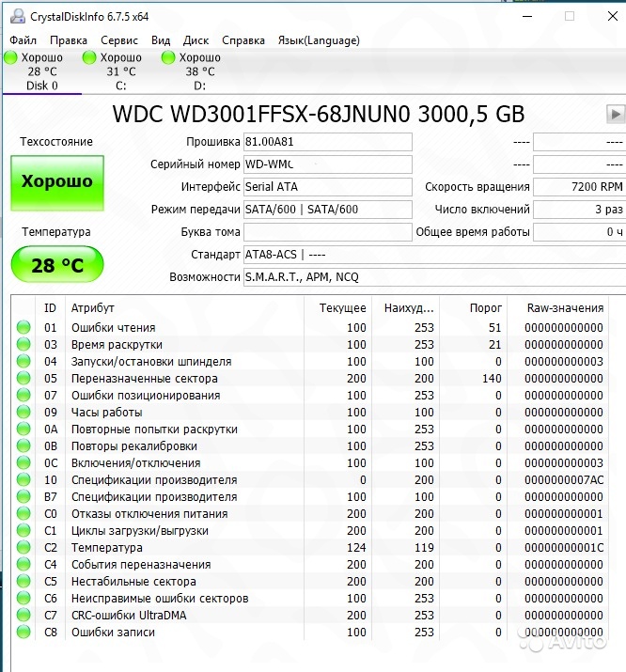Select the Часы работы attribute name
This screenshot has width=626, height=672.
[x=107, y=413]
